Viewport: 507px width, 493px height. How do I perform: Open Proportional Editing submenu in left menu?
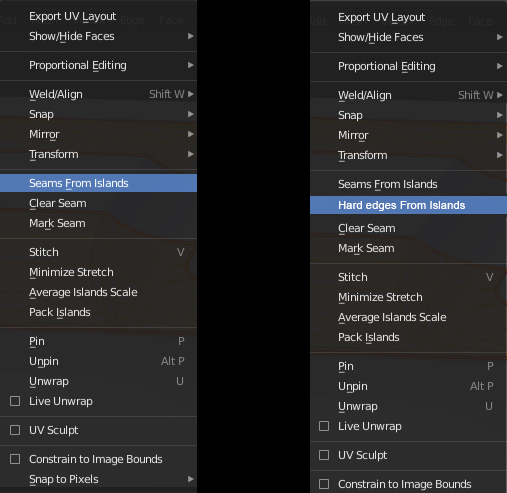point(98,65)
